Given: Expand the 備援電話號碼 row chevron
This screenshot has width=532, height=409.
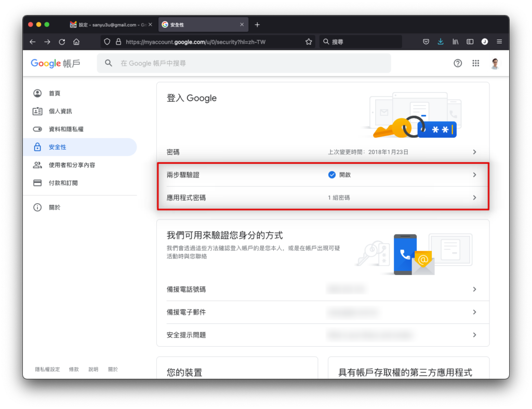Looking at the screenshot, I should (x=474, y=289).
